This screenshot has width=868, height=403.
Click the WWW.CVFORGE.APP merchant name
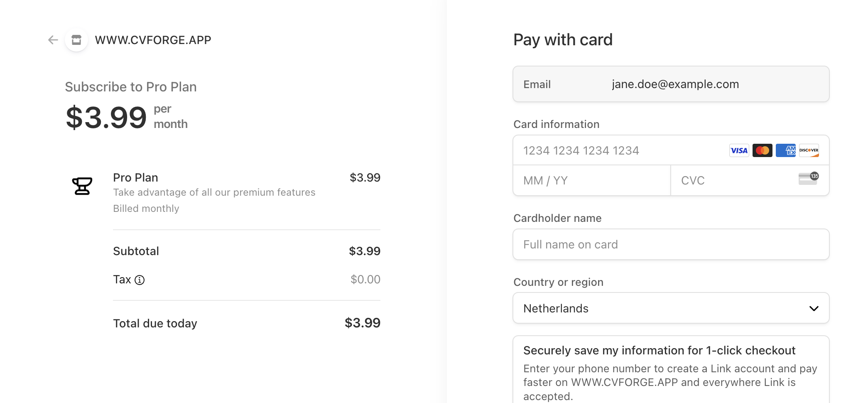tap(153, 40)
